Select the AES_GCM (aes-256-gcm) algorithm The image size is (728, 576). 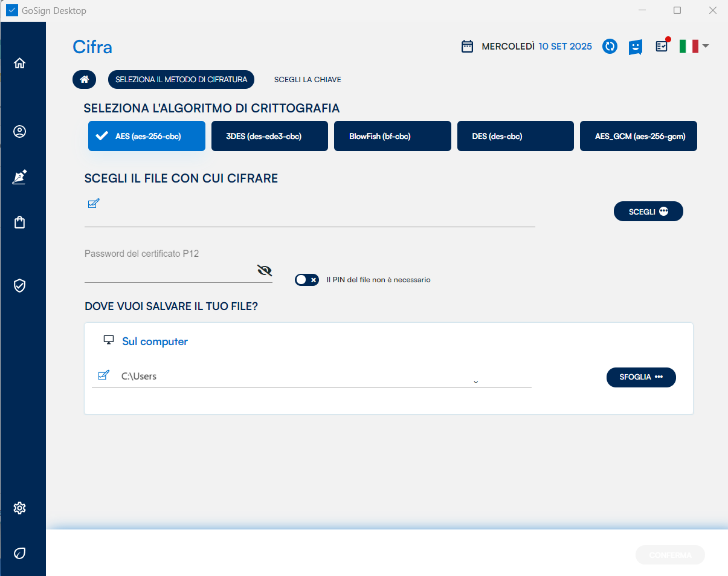(x=638, y=136)
